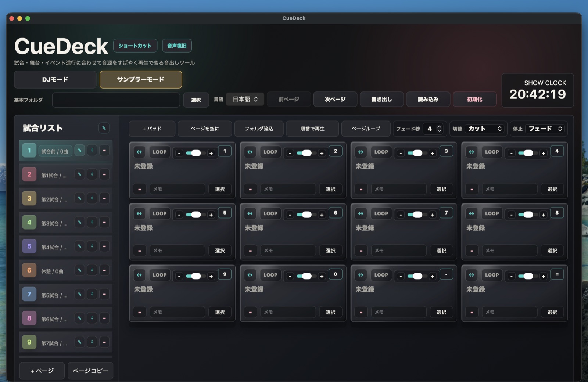The height and width of the screenshot is (382, 588).
Task: Toggle LOOP on pad 8
Action: 492,213
